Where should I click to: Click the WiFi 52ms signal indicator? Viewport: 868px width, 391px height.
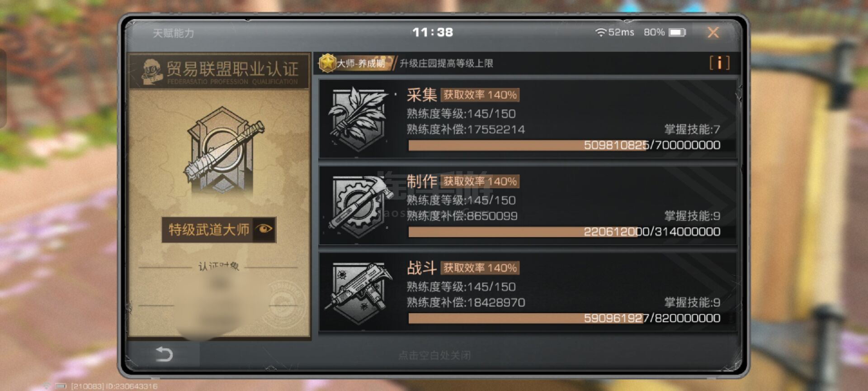pos(615,32)
